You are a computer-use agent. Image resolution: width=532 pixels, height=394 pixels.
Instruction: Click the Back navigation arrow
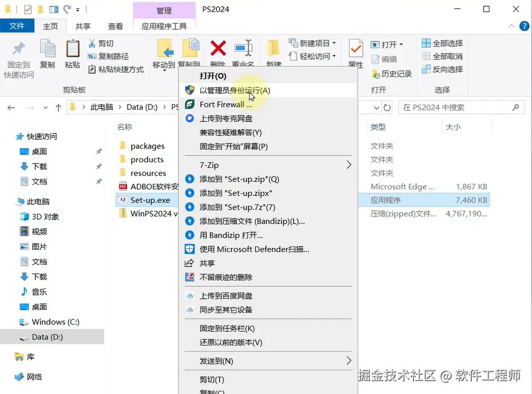11,108
